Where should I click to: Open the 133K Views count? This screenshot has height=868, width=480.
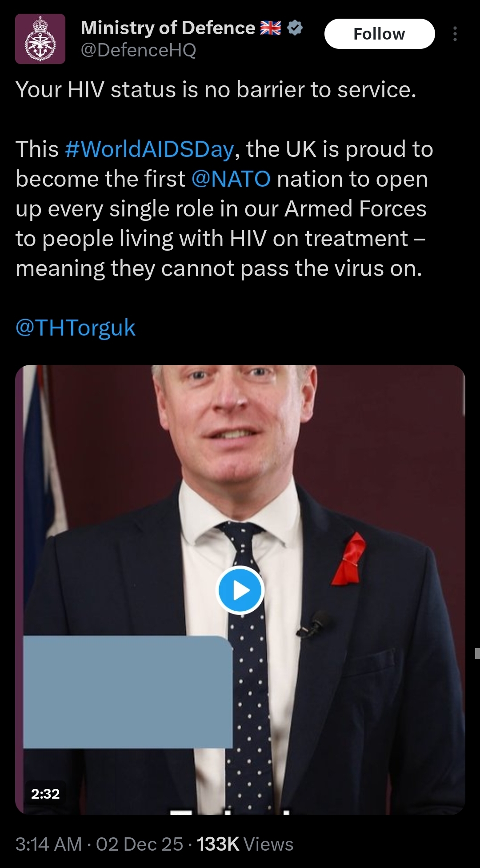click(x=245, y=844)
